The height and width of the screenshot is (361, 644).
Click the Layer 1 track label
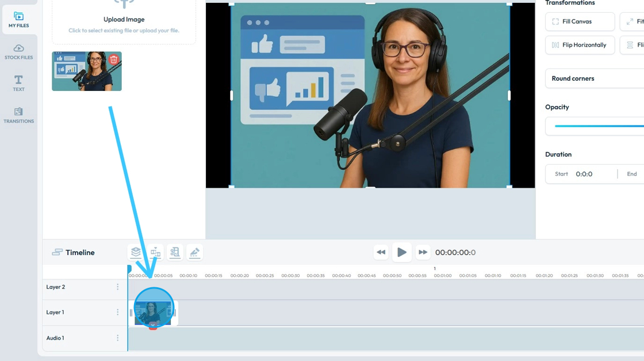point(55,313)
